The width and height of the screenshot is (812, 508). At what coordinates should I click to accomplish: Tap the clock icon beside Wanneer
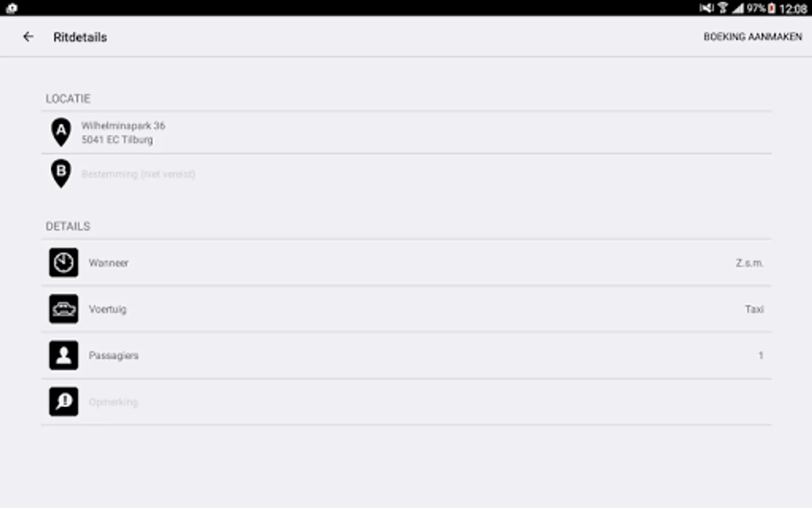click(x=64, y=263)
